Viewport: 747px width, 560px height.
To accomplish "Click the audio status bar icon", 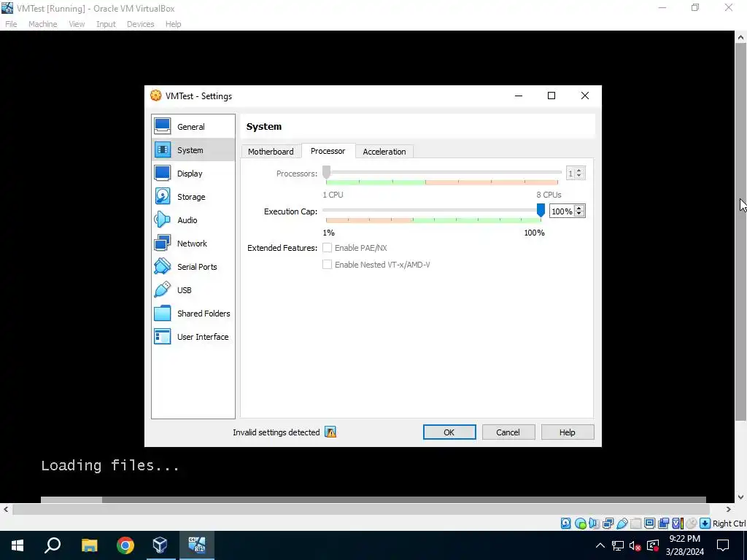I will tap(594, 524).
